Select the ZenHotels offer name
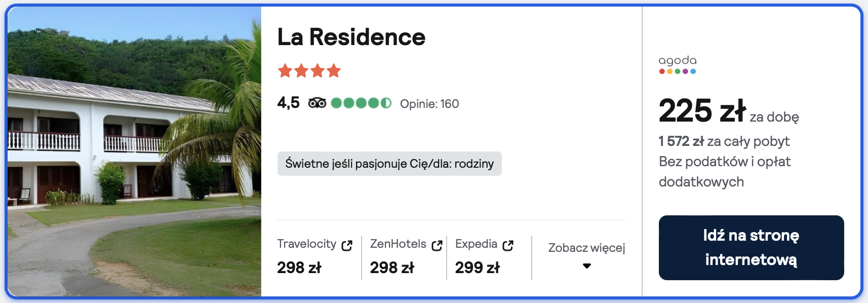Screen dimensions: 868x303 [398, 244]
